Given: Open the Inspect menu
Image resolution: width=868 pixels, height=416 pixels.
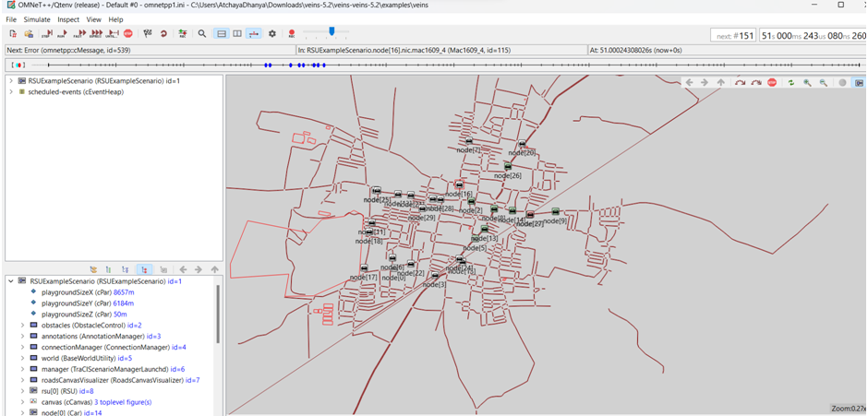Looking at the screenshot, I should click(68, 19).
